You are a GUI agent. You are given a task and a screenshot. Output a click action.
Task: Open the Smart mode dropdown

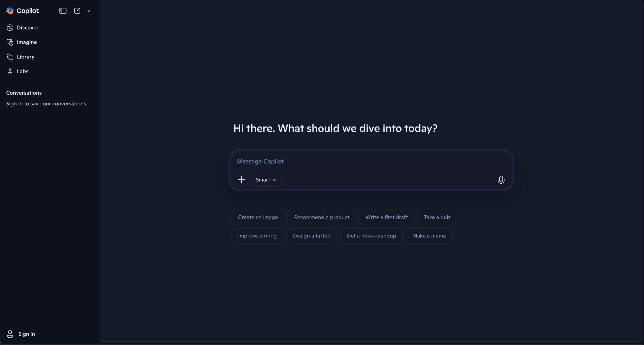tap(266, 180)
